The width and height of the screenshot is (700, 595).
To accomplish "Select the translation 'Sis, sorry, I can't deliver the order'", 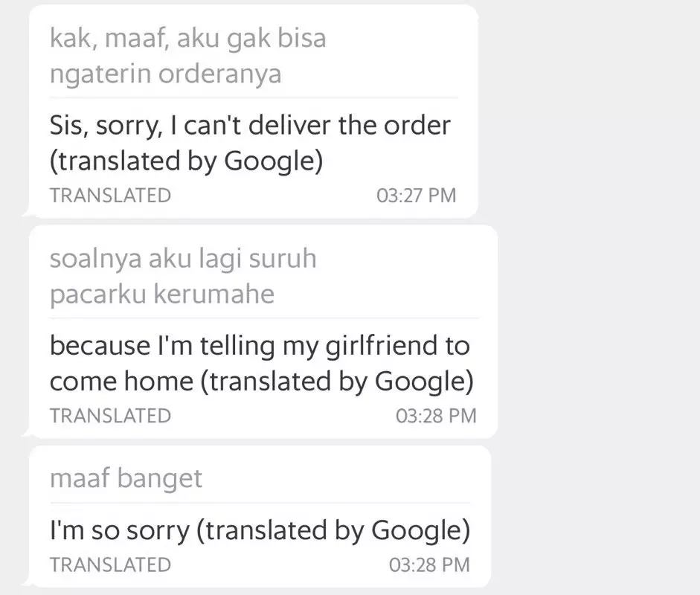I will (249, 125).
